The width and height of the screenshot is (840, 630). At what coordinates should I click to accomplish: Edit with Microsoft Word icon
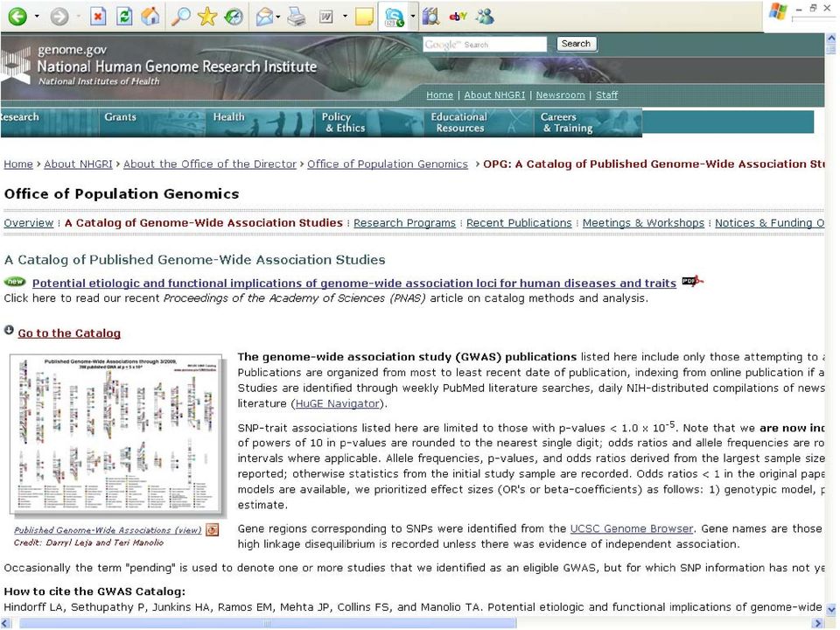click(x=325, y=17)
